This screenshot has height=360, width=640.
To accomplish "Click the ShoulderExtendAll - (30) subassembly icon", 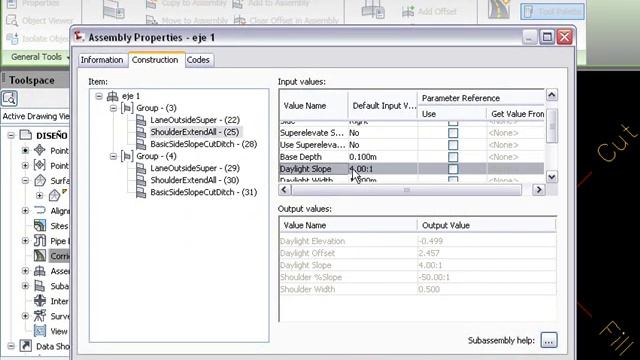I will click(141, 180).
